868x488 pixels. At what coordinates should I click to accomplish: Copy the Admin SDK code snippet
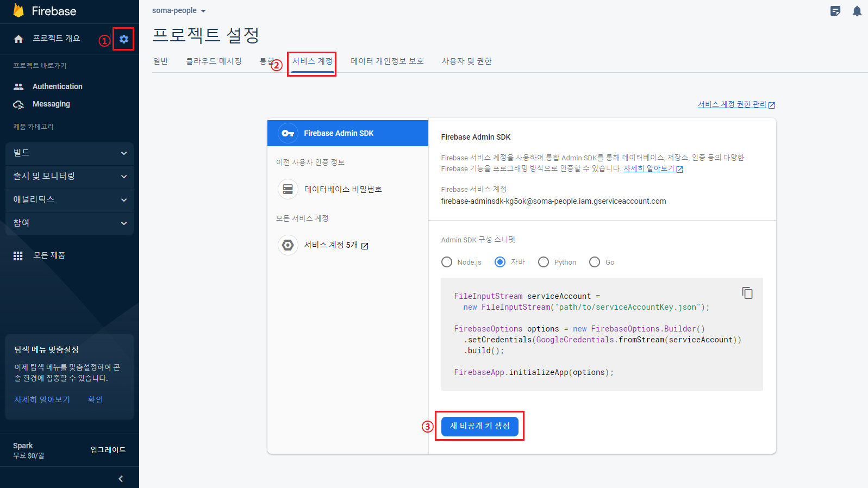(747, 293)
